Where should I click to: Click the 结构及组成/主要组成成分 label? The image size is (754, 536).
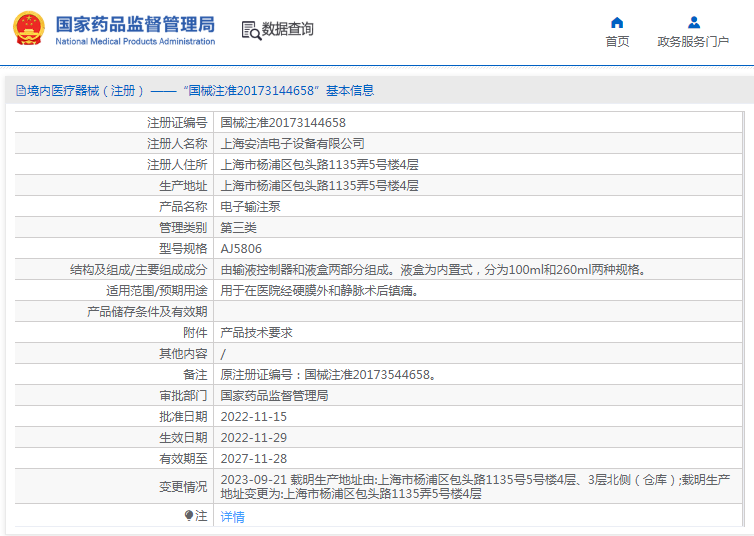(x=138, y=270)
